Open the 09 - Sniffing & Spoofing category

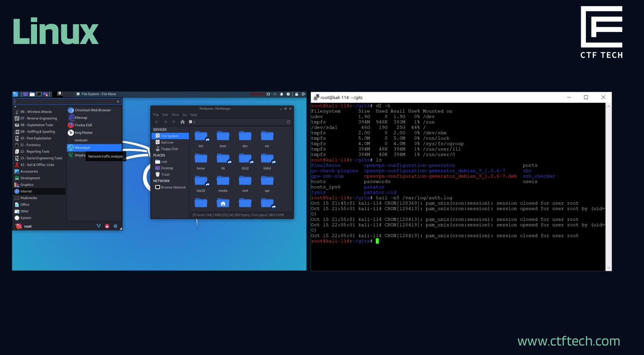tap(35, 132)
